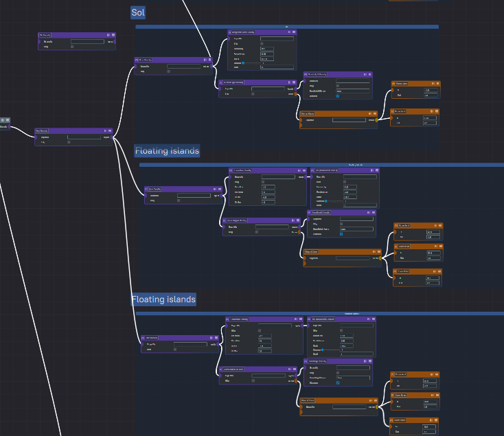Image resolution: width=504 pixels, height=436 pixels.
Task: Click the rightmost header icon of Sol's upper small orange node
Action: (438, 84)
